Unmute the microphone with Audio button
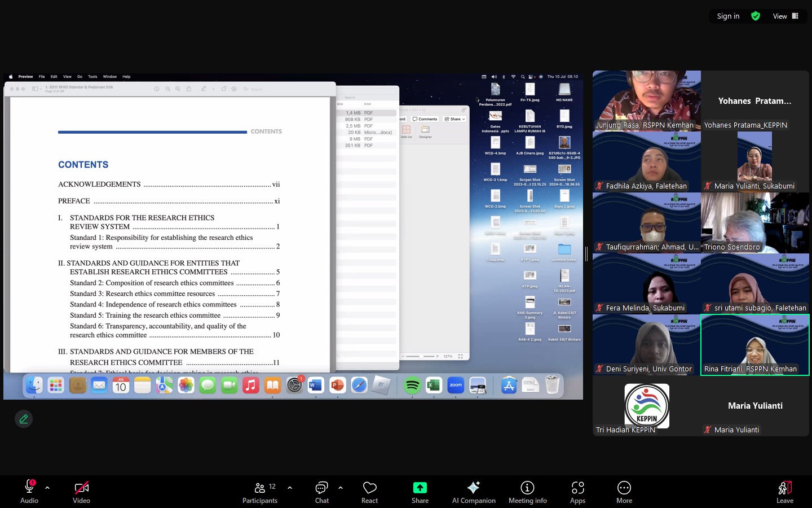The height and width of the screenshot is (508, 812). [x=29, y=491]
